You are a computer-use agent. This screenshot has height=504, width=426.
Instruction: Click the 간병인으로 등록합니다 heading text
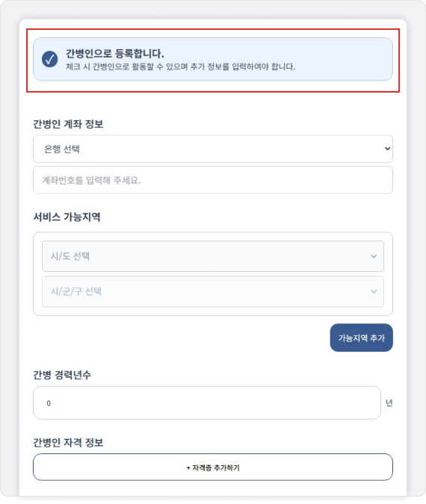pyautogui.click(x=115, y=53)
